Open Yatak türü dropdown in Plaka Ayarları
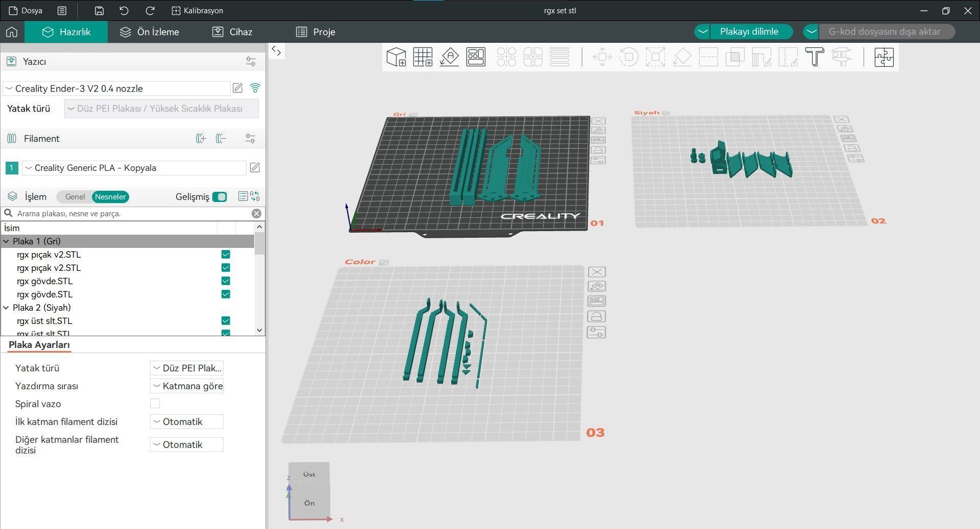The height and width of the screenshot is (529, 980). pyautogui.click(x=187, y=368)
